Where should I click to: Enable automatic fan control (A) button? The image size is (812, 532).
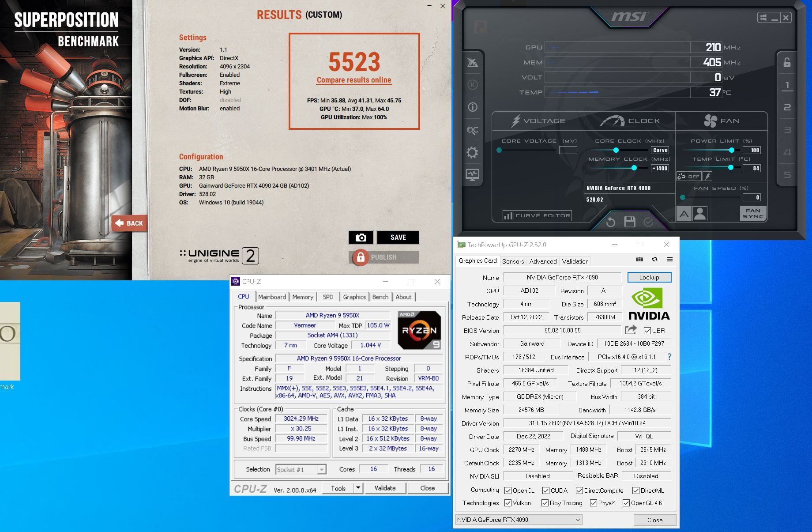click(684, 214)
